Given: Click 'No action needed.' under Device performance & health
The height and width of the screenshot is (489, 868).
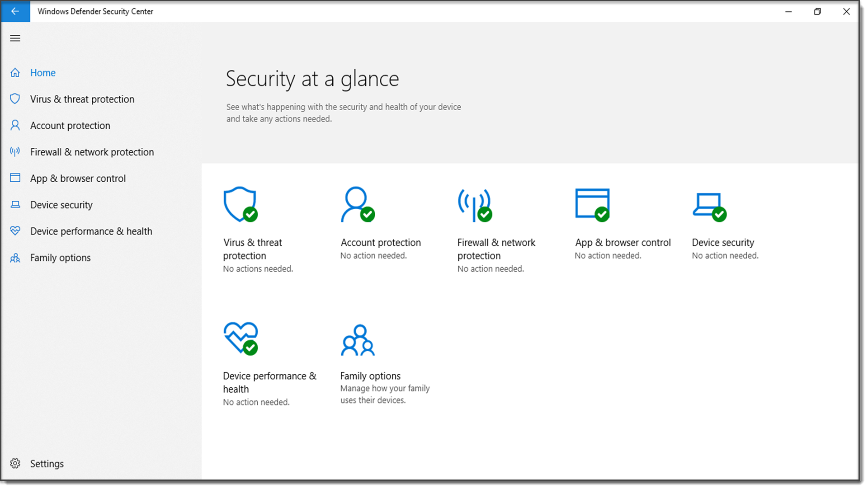Looking at the screenshot, I should pyautogui.click(x=256, y=402).
